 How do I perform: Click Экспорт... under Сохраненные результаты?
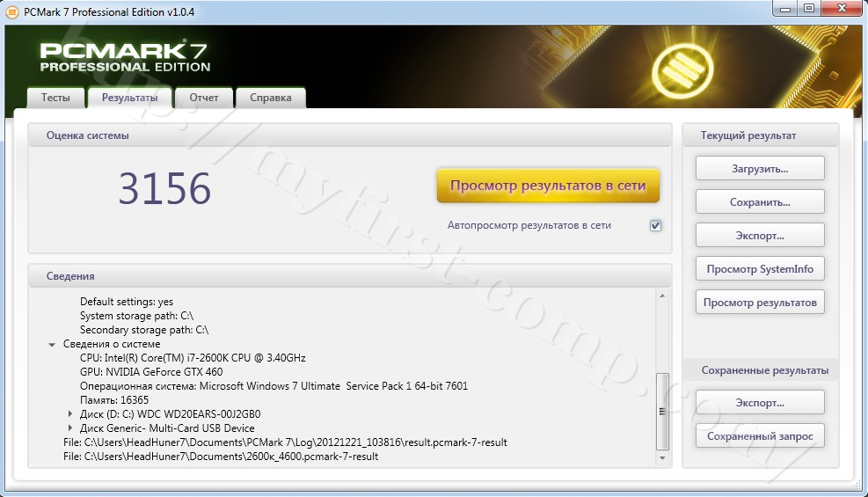[x=760, y=403]
